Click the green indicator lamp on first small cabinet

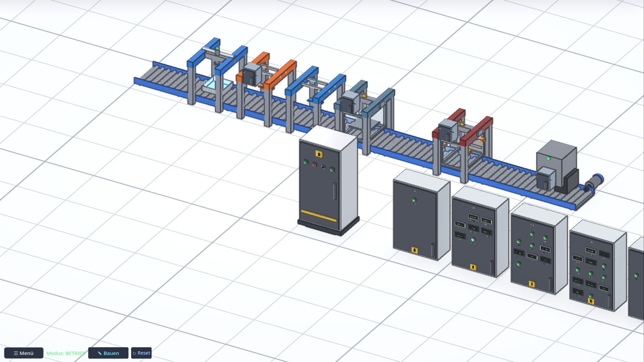pos(414,200)
